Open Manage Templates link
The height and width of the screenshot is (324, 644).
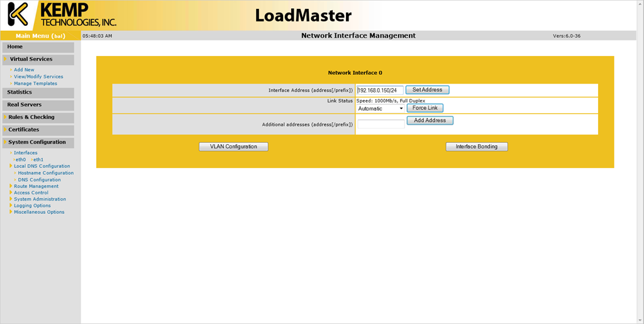coord(35,84)
